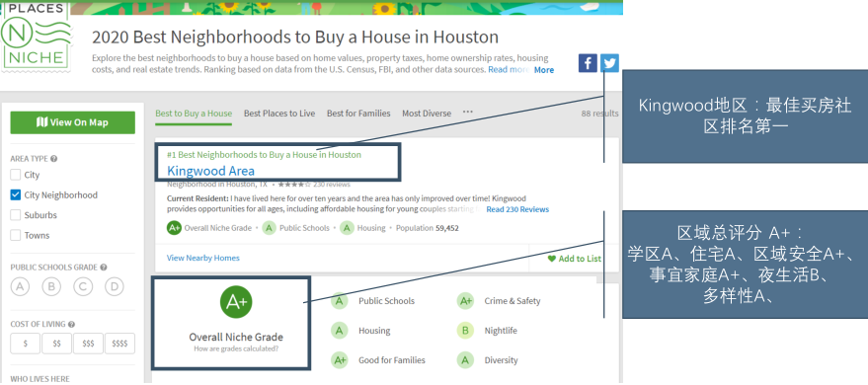The height and width of the screenshot is (385, 868).
Task: Click the Public Schools Grade help icon
Action: click(104, 268)
